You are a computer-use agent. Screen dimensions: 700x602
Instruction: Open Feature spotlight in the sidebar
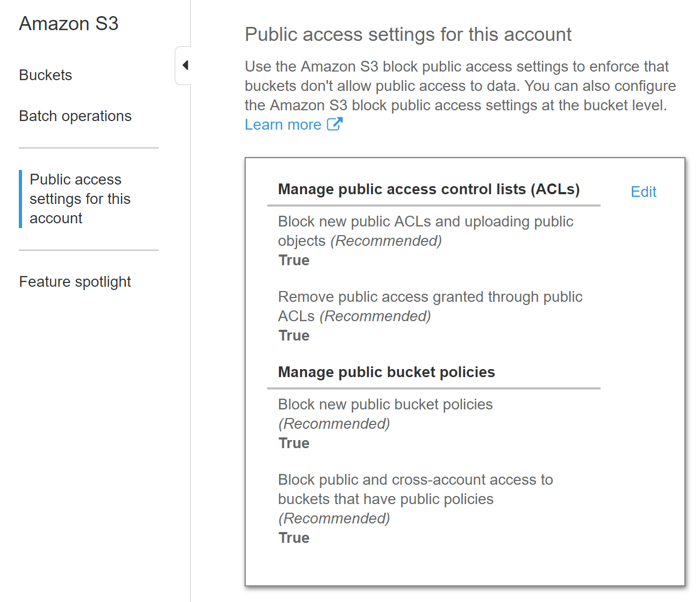tap(75, 282)
